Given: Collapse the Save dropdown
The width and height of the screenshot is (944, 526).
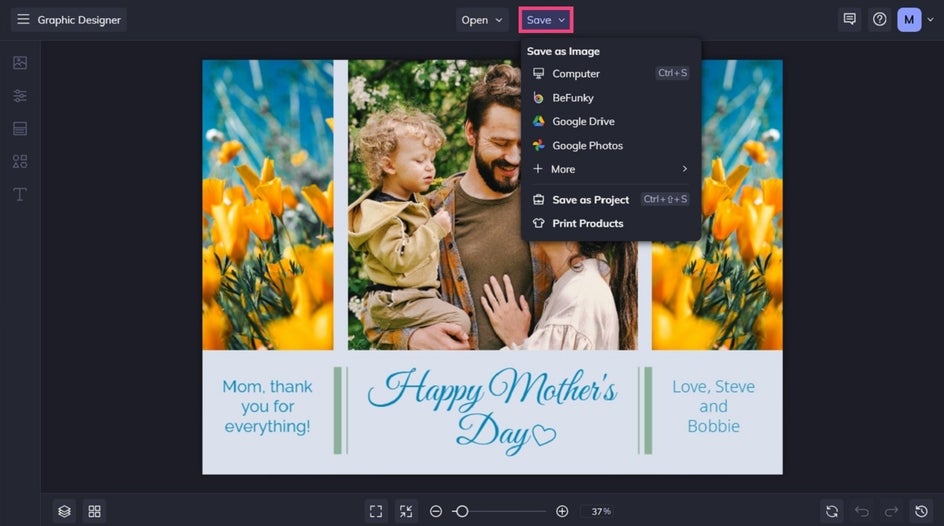Looking at the screenshot, I should tap(546, 20).
